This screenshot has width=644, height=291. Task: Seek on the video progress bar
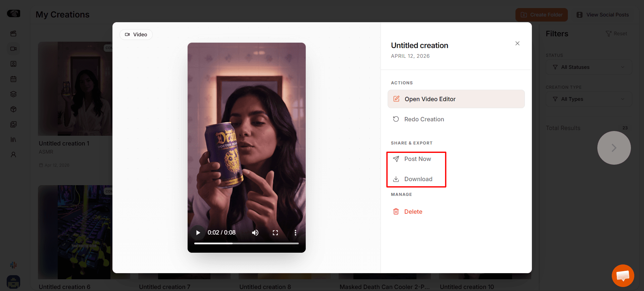[x=246, y=243]
